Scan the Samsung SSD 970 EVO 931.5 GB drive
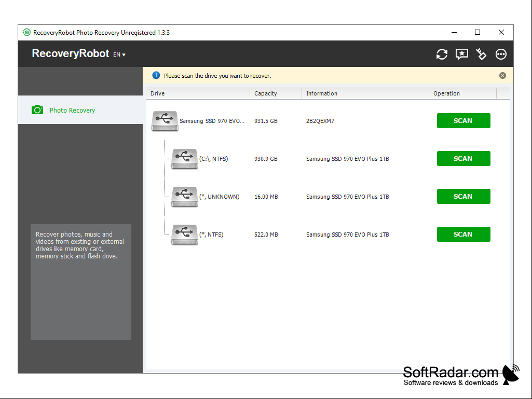Image resolution: width=532 pixels, height=399 pixels. click(463, 121)
